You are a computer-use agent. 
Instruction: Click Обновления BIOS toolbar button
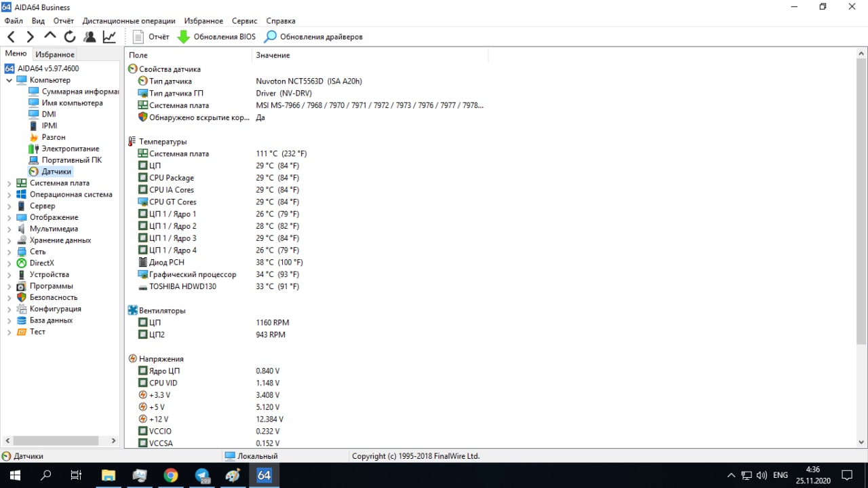216,37
